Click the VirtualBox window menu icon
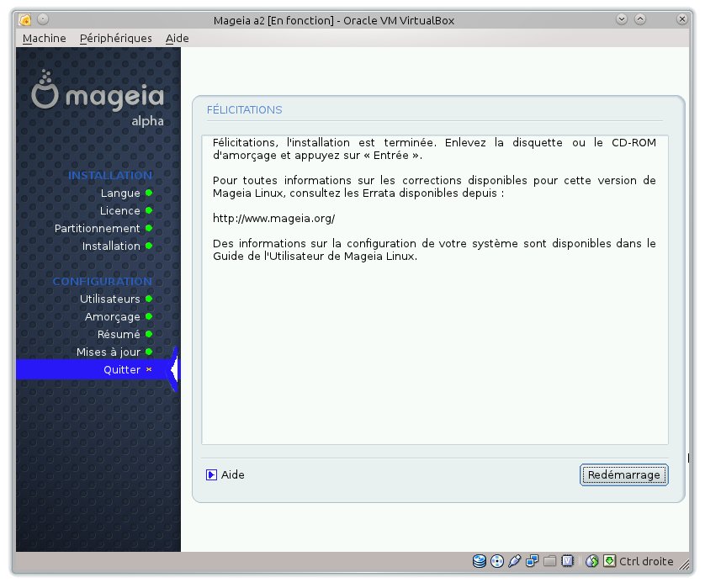Viewport: 705px width, 588px height. point(25,20)
